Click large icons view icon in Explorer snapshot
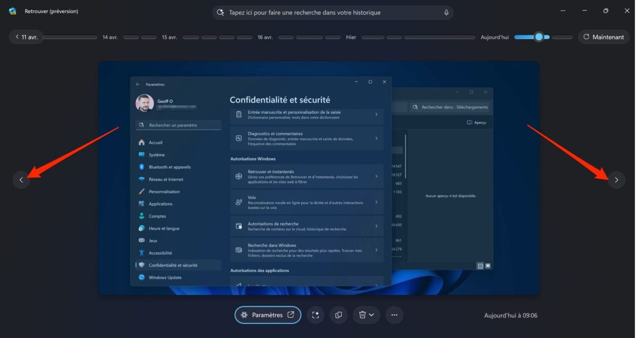644x338 pixels. pyautogui.click(x=488, y=266)
